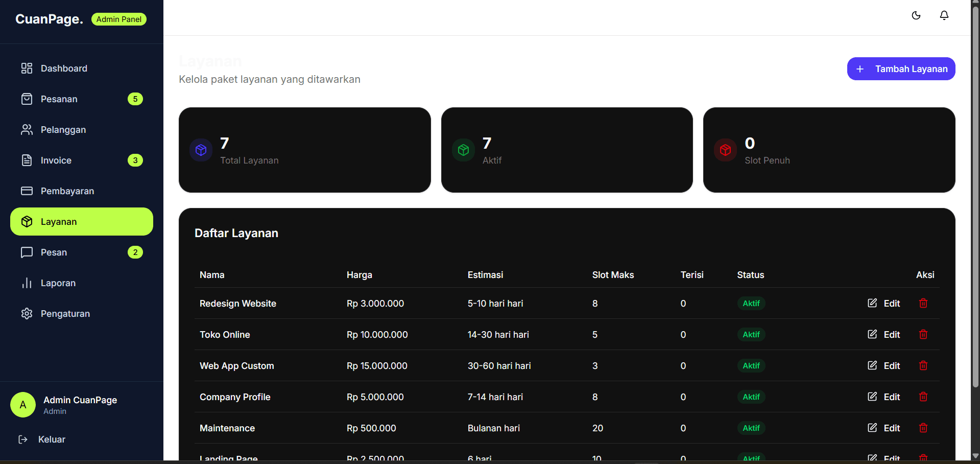Open the Pesan messages page
The image size is (980, 464).
pyautogui.click(x=54, y=252)
